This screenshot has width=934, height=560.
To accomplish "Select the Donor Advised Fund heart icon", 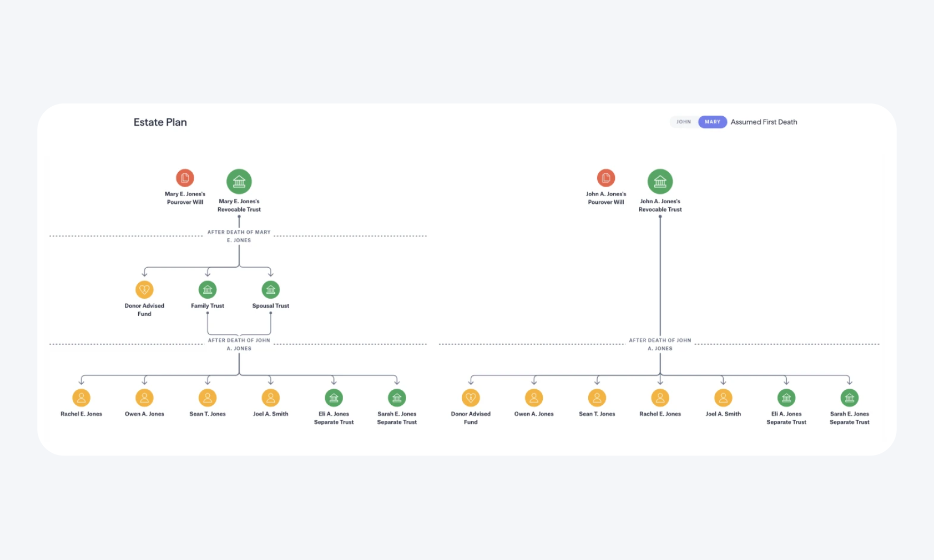I will pyautogui.click(x=144, y=290).
